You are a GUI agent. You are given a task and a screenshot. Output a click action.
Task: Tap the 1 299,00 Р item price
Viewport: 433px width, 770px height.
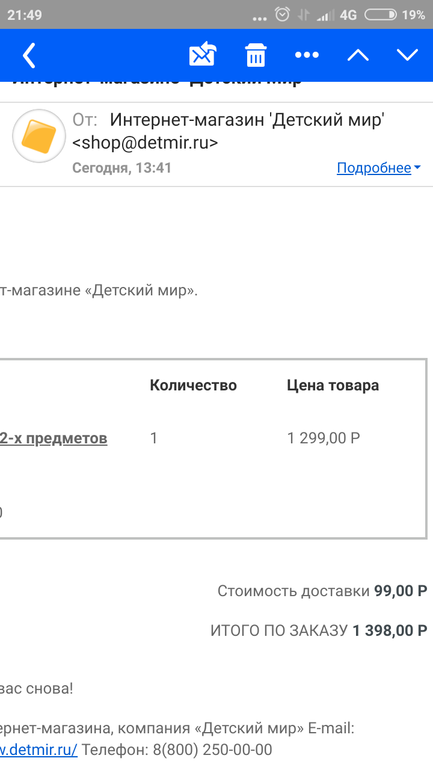(324, 438)
